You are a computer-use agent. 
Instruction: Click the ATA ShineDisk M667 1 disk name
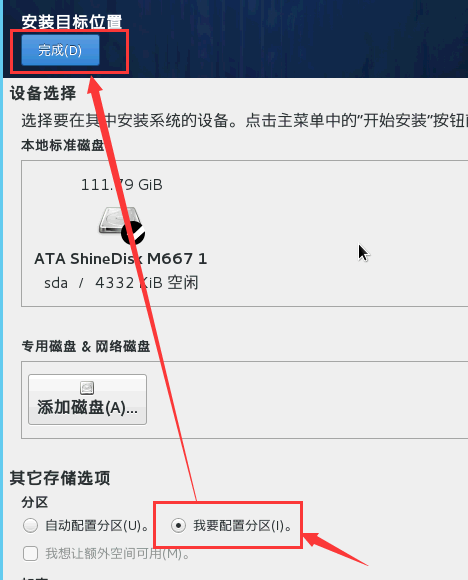click(x=121, y=259)
